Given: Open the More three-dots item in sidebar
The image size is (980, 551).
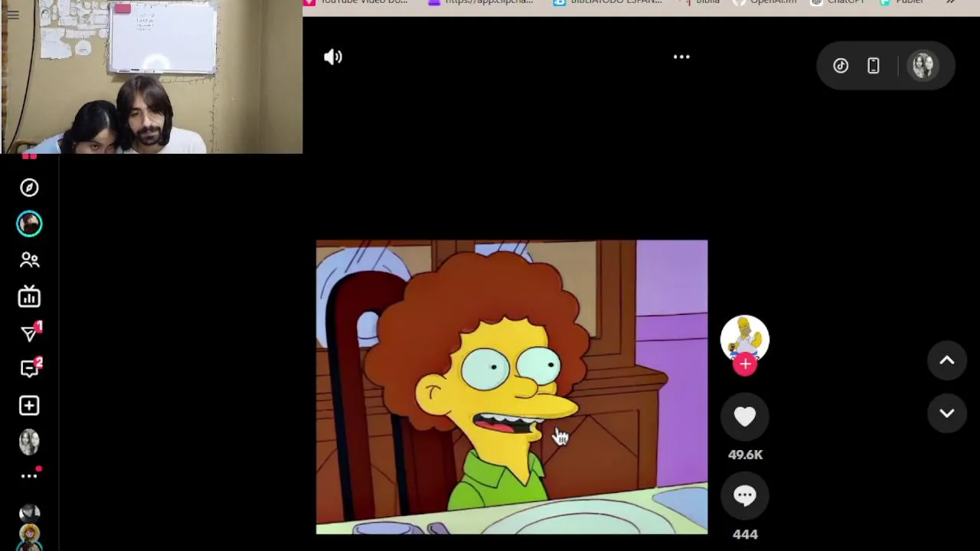Looking at the screenshot, I should click(x=29, y=476).
